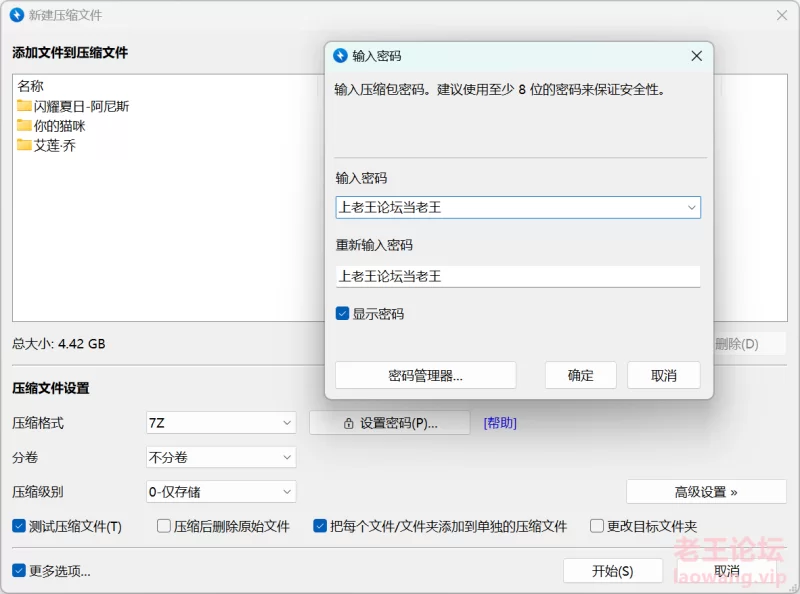Screen dimensions: 800x594
Task: Select the 你的猫咪 folder icon
Action: [x=23, y=125]
